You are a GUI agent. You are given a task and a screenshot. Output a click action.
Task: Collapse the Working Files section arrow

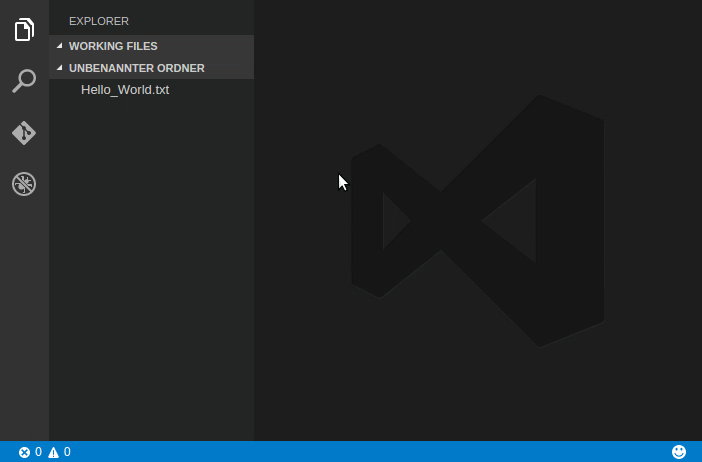[x=59, y=46]
